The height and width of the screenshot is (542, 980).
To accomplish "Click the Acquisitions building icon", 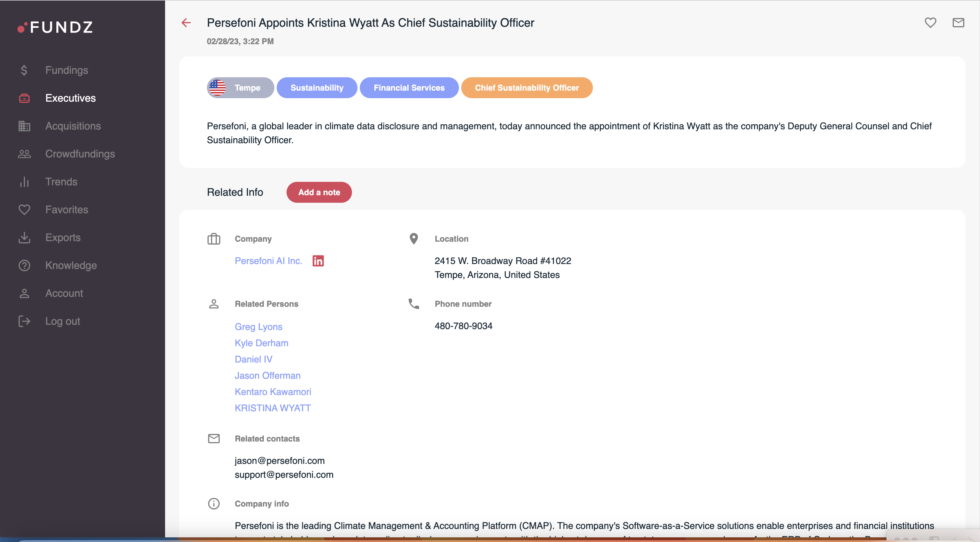I will click(24, 126).
